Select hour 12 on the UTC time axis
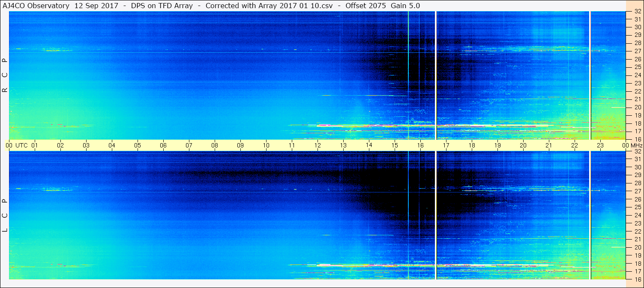This screenshot has width=644, height=288. [318, 146]
